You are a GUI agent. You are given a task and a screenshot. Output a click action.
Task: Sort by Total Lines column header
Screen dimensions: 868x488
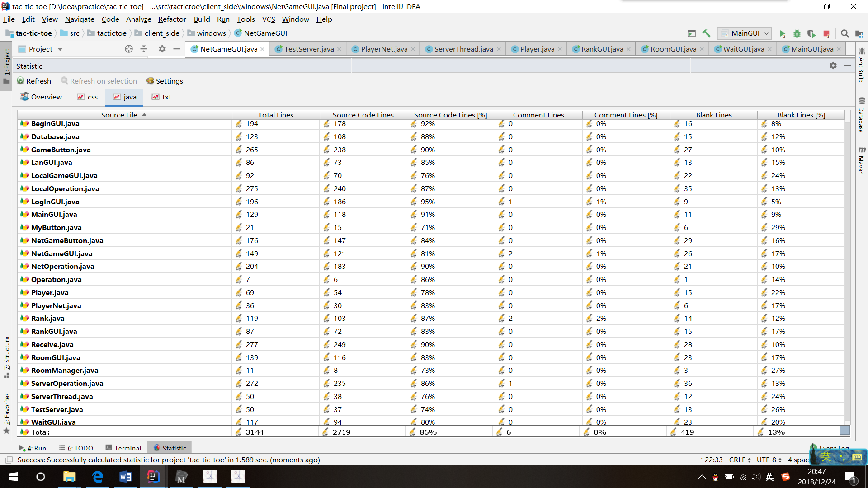(275, 115)
